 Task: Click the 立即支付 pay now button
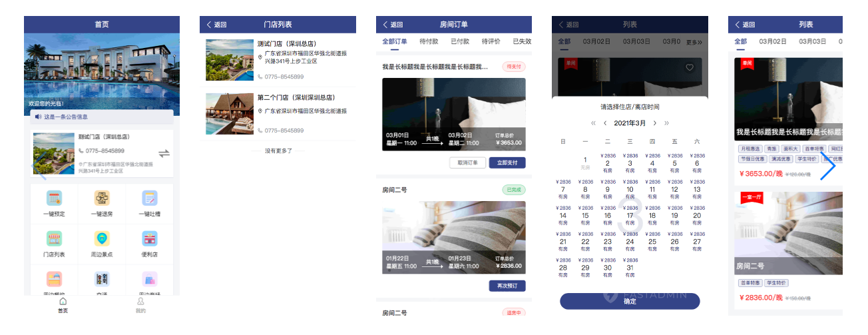click(x=507, y=163)
